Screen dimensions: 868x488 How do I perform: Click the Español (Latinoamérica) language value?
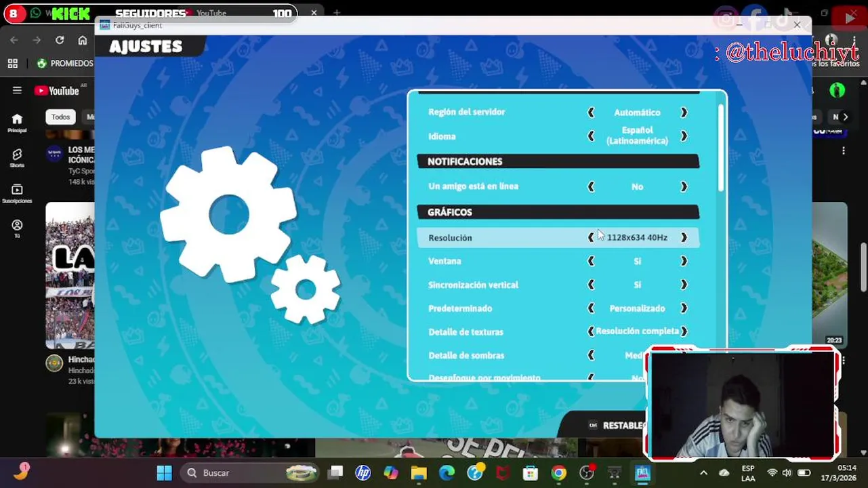(x=637, y=136)
